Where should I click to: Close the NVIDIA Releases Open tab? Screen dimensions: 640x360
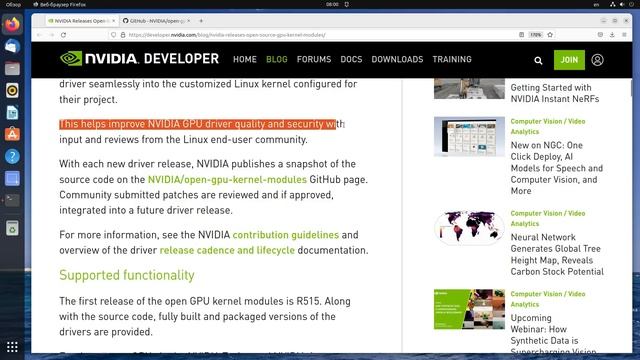pyautogui.click(x=113, y=20)
